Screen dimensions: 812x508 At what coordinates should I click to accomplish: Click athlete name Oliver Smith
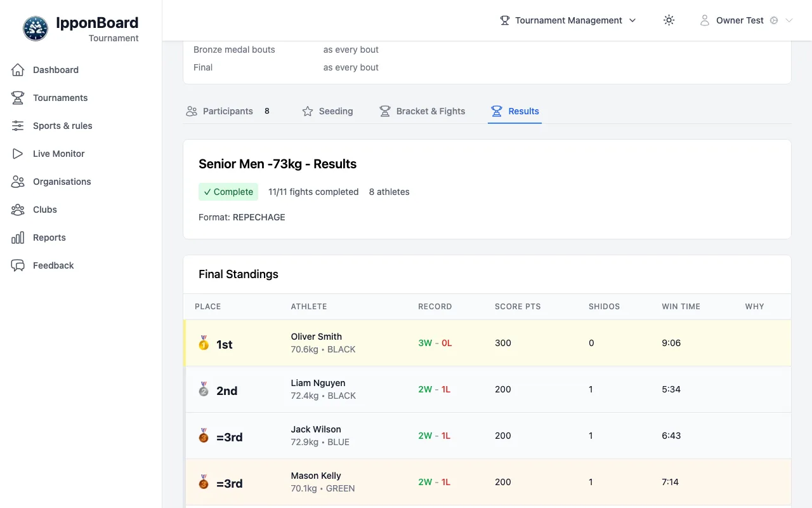pyautogui.click(x=316, y=337)
